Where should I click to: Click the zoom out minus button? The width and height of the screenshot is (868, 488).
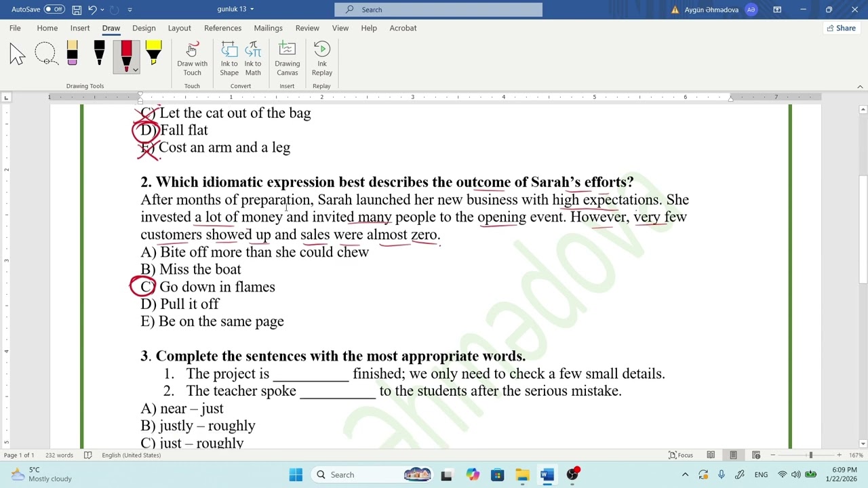[772, 455]
